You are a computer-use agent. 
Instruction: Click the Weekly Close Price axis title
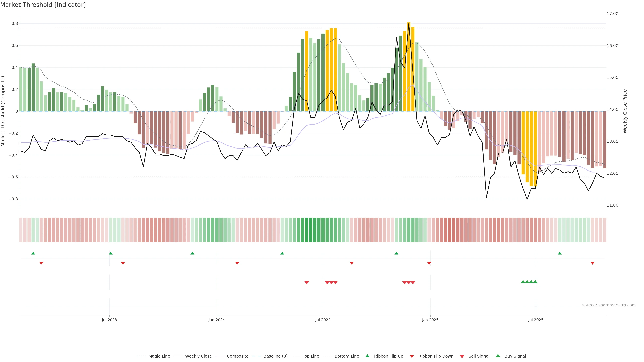pos(625,111)
